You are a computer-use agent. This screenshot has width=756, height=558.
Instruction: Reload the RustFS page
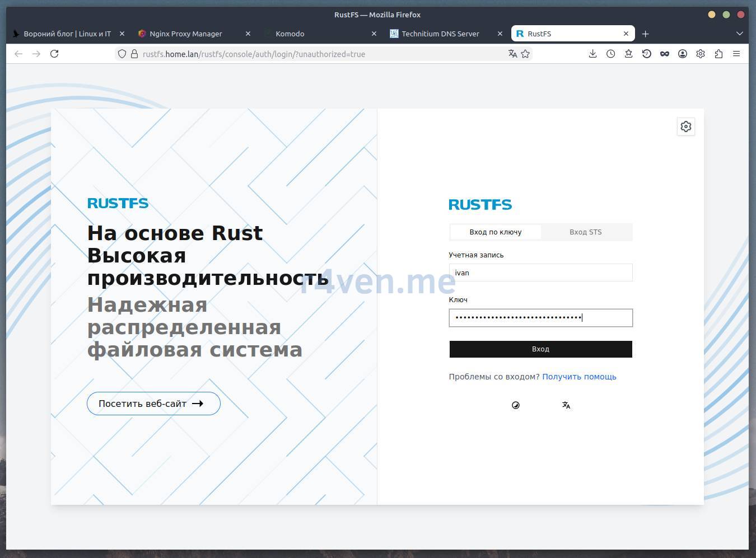pos(54,54)
